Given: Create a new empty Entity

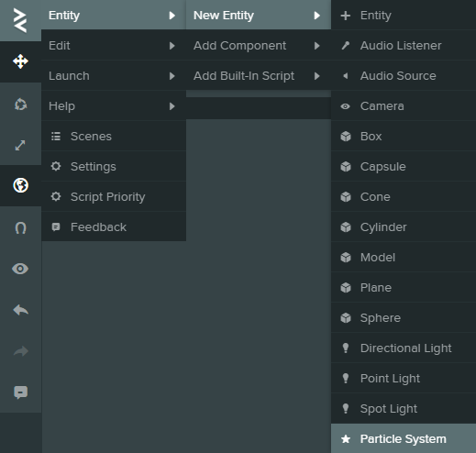Looking at the screenshot, I should 404,15.
